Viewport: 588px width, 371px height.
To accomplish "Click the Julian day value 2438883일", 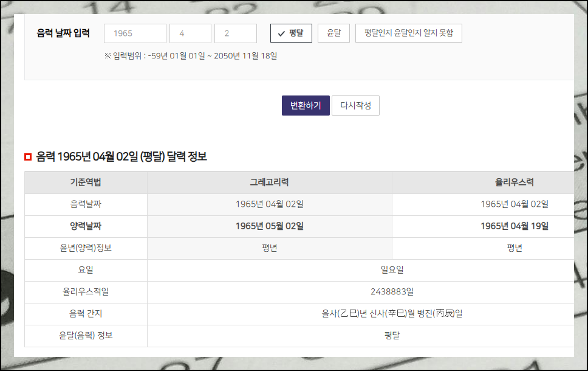I will 392,292.
